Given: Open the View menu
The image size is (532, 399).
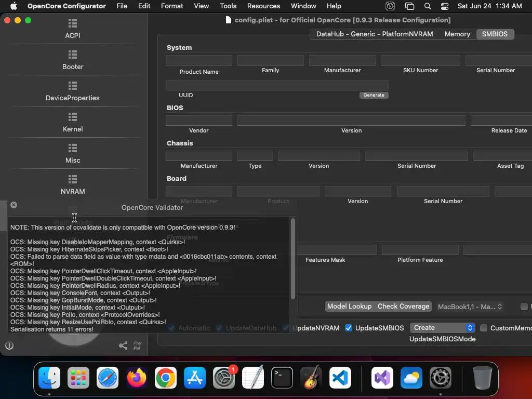Looking at the screenshot, I should [201, 6].
